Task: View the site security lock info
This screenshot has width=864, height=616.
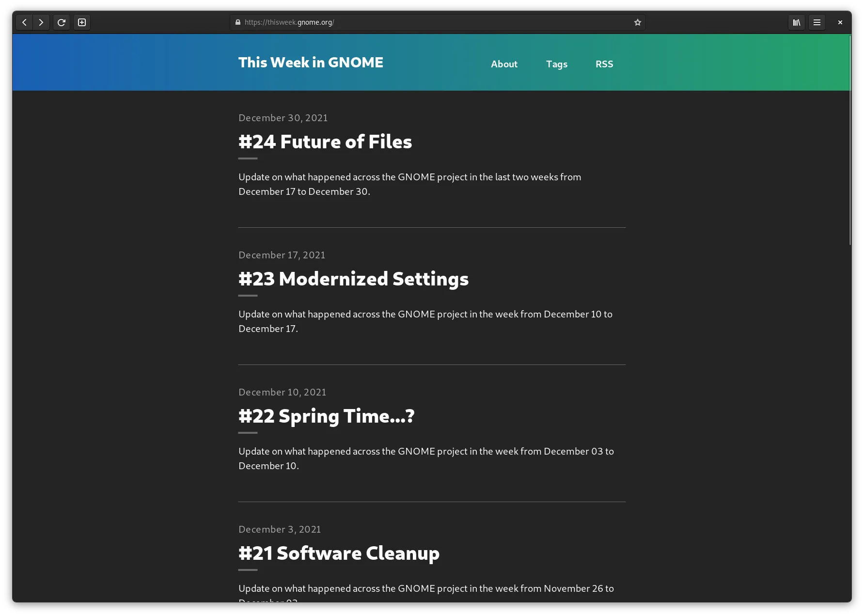Action: 238,22
